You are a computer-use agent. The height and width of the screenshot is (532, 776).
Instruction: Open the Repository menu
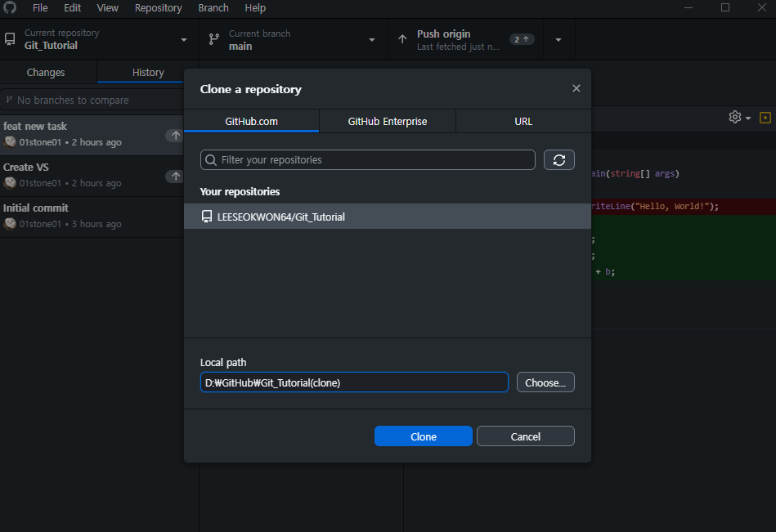pyautogui.click(x=159, y=8)
